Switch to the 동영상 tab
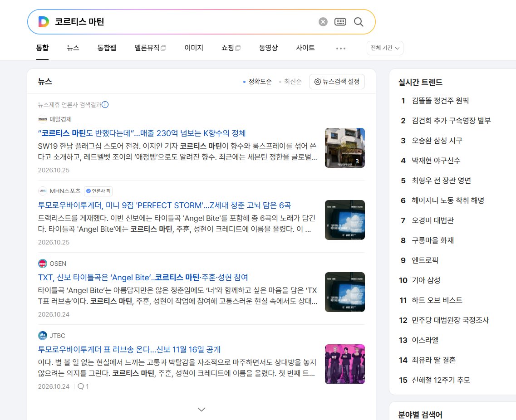The image size is (516, 420). (269, 48)
